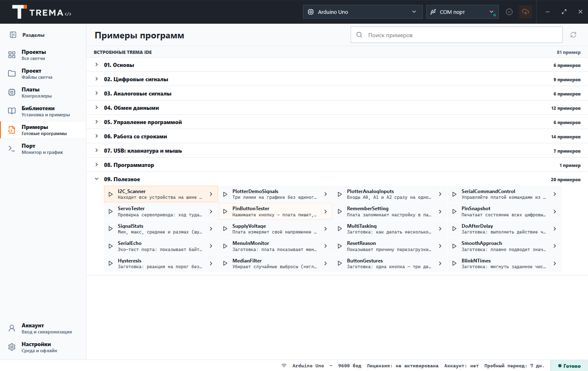Collapse the 09. Полезное section
Screen dimensions: 588x371
pos(337,179)
